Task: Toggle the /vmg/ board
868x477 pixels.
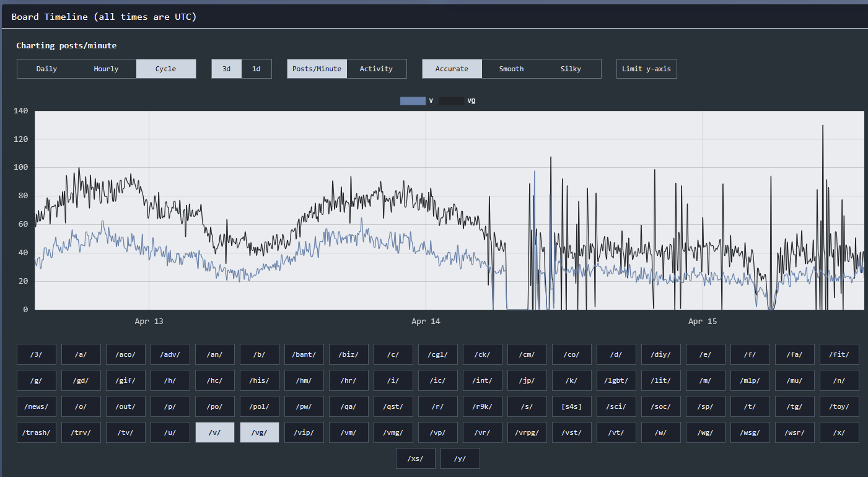Action: 393,432
